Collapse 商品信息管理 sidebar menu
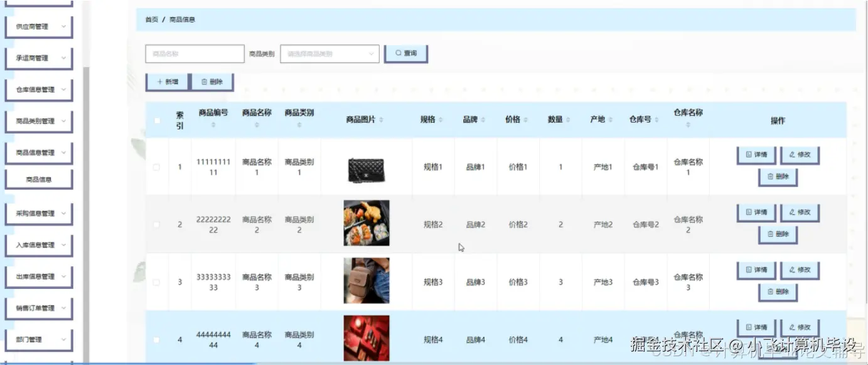 pyautogui.click(x=38, y=152)
